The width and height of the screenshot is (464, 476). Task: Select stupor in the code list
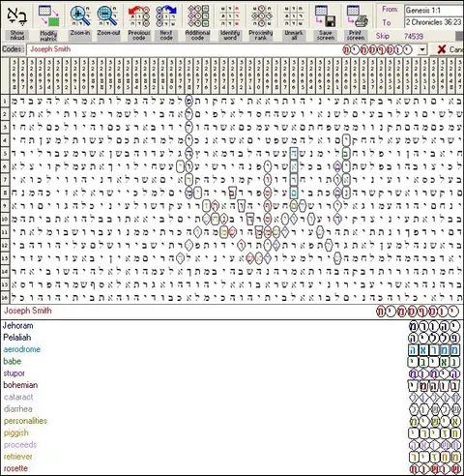click(14, 373)
